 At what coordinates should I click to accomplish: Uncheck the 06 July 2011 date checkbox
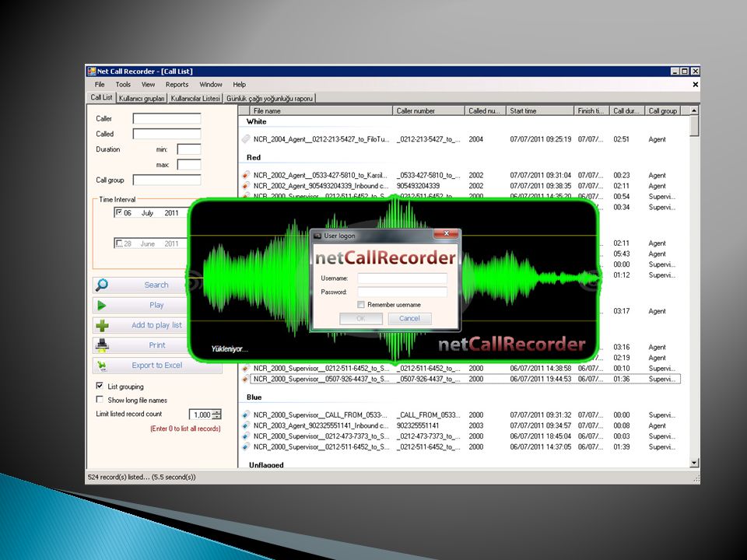click(x=119, y=212)
